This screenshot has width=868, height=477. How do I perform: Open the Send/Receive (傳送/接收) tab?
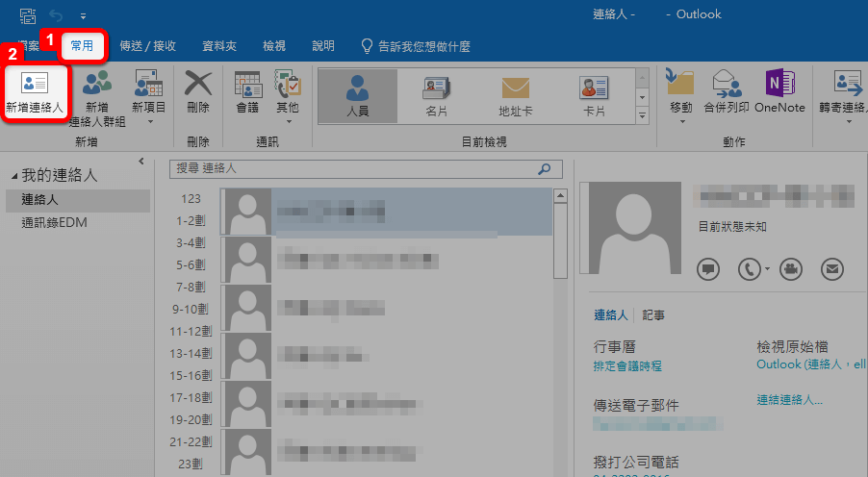[147, 46]
